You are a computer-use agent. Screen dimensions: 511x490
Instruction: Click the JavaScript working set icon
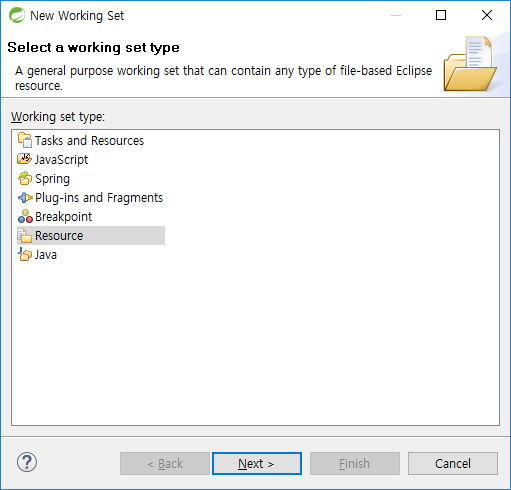coord(25,159)
